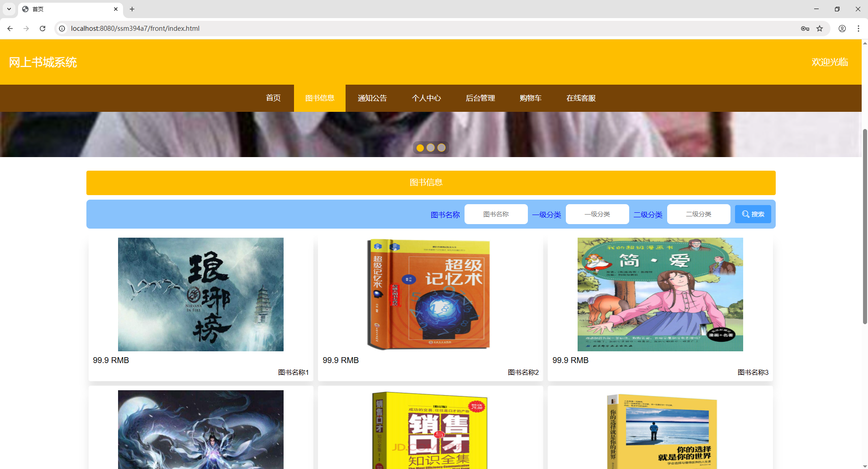
Task: Expand the tab search dropdown arrow
Action: [x=9, y=9]
